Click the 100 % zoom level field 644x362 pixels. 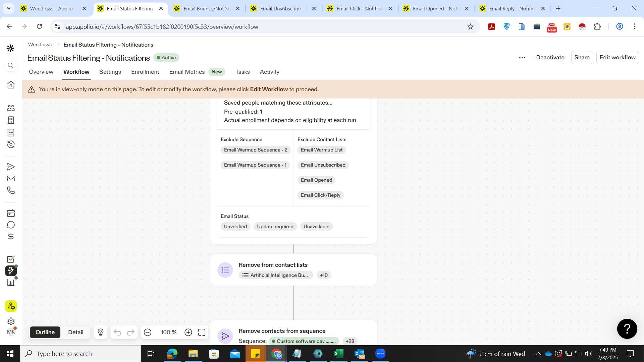click(168, 332)
